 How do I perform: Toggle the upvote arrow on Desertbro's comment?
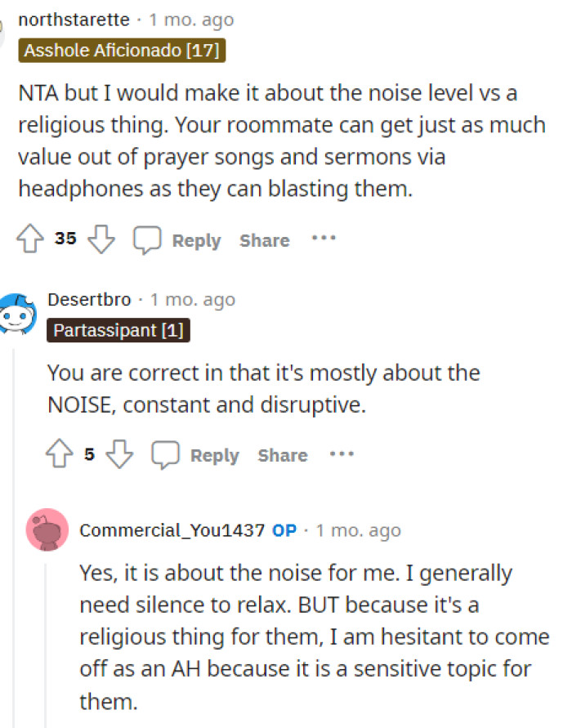[59, 453]
